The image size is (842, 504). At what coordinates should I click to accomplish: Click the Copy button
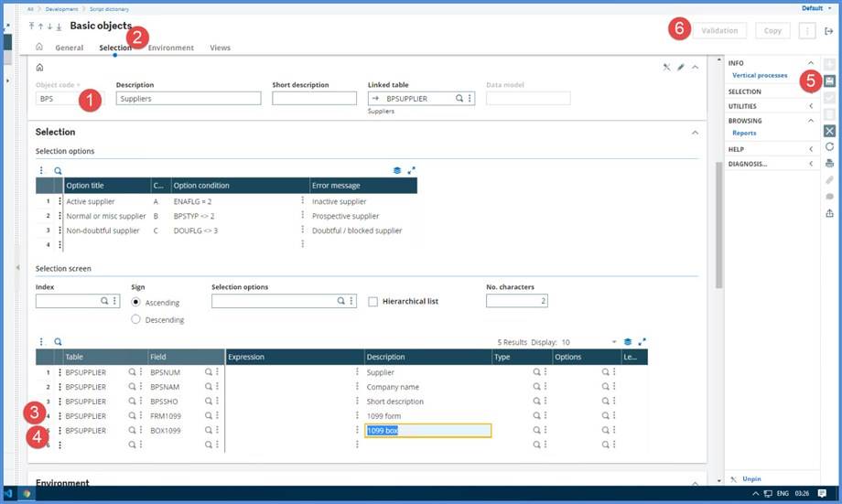click(772, 30)
